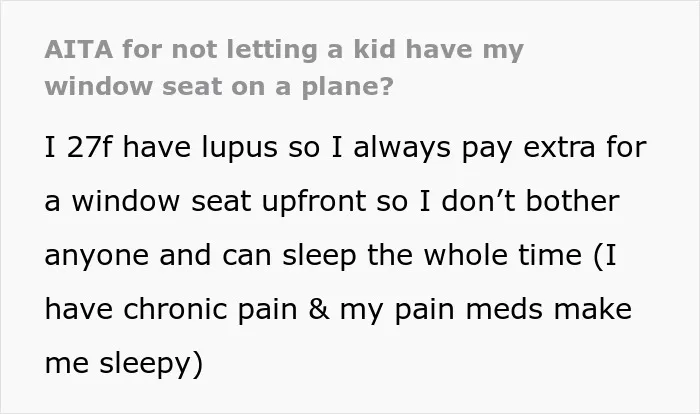Image resolution: width=700 pixels, height=414 pixels.
Task: Click the phrase "whole time"
Action: [x=502, y=255]
